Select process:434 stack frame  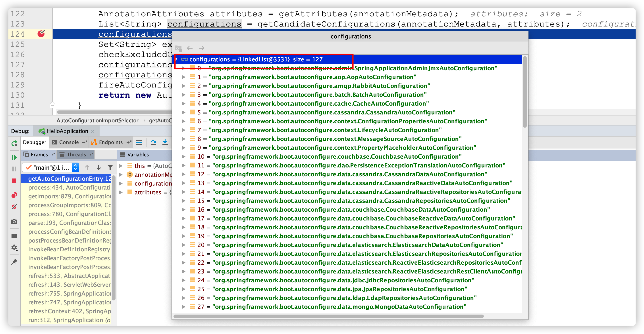click(69, 188)
